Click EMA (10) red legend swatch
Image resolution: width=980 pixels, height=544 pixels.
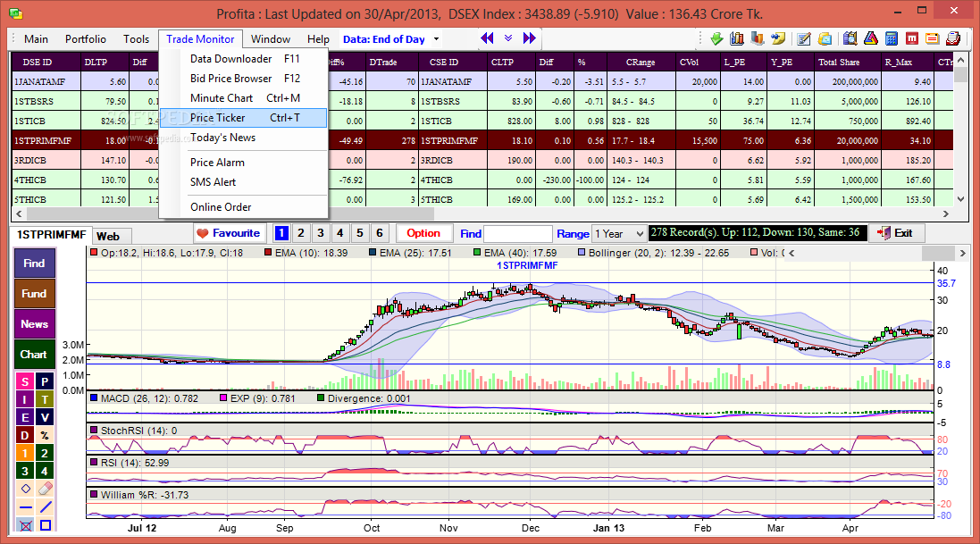point(268,254)
